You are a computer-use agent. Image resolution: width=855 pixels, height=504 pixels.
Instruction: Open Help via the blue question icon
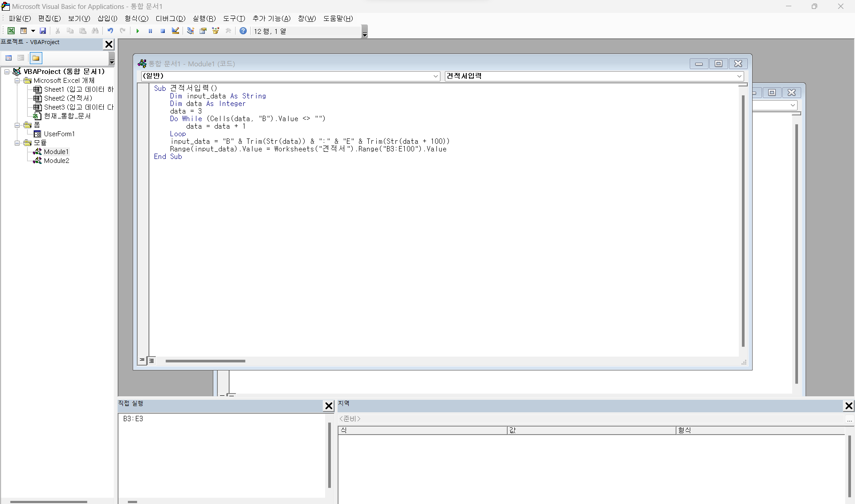(243, 31)
